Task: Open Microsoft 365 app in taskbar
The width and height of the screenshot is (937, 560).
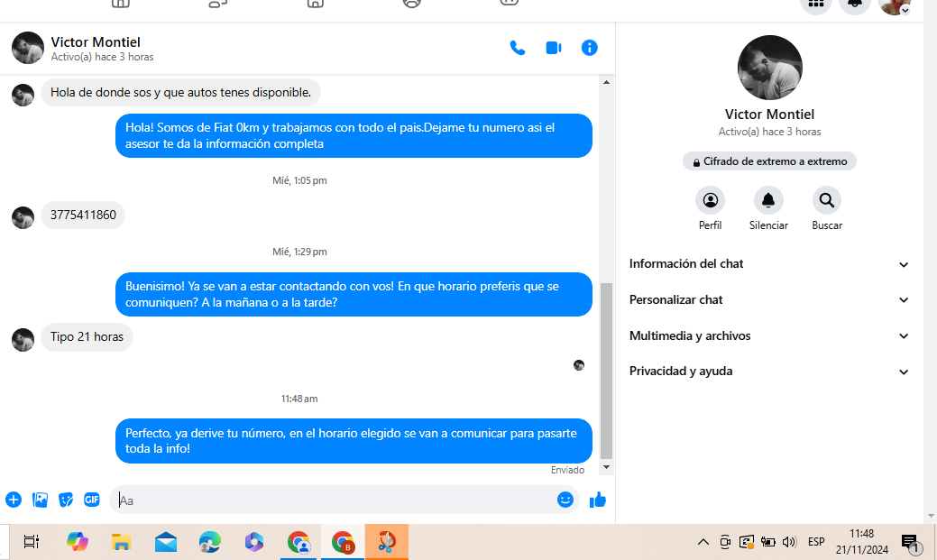Action: 254,542
